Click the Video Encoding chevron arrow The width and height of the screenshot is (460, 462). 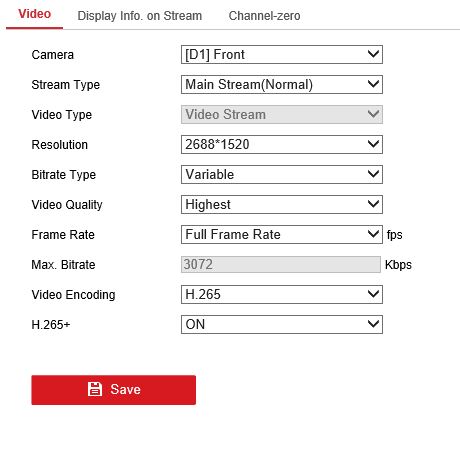click(x=373, y=294)
